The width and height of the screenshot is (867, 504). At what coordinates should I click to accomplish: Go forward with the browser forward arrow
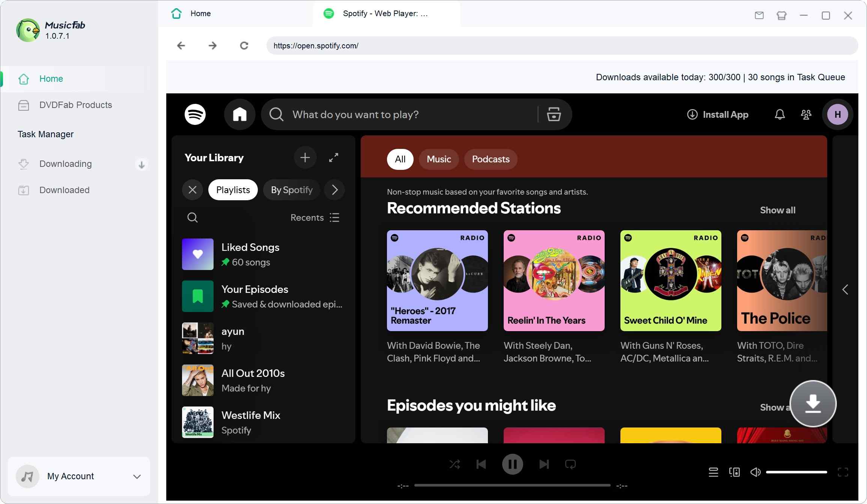[x=212, y=46]
